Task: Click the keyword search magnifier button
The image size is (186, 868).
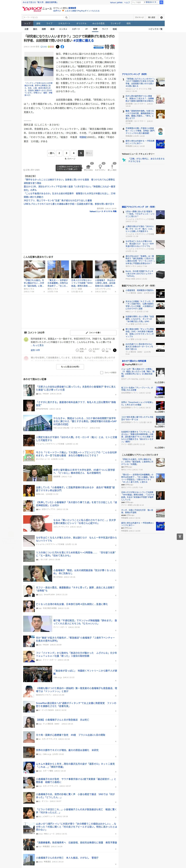Action: tap(66, 17)
